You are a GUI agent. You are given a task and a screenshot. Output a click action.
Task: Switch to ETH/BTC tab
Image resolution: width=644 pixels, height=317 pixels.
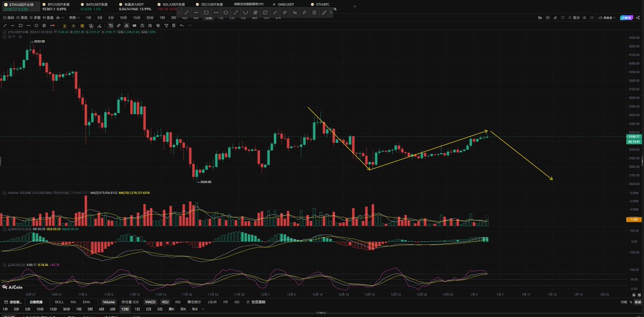[319, 4]
